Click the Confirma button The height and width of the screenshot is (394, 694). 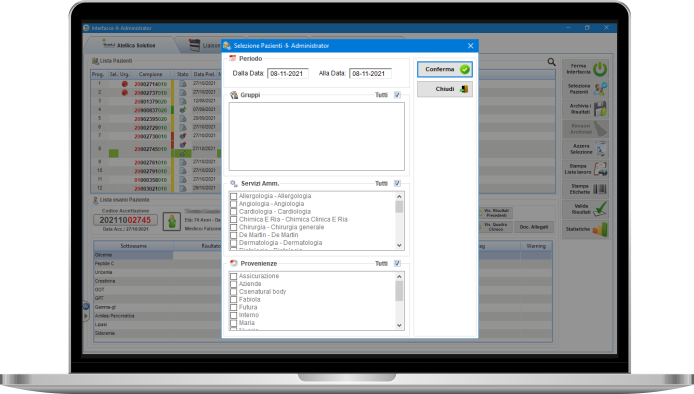pyautogui.click(x=445, y=69)
